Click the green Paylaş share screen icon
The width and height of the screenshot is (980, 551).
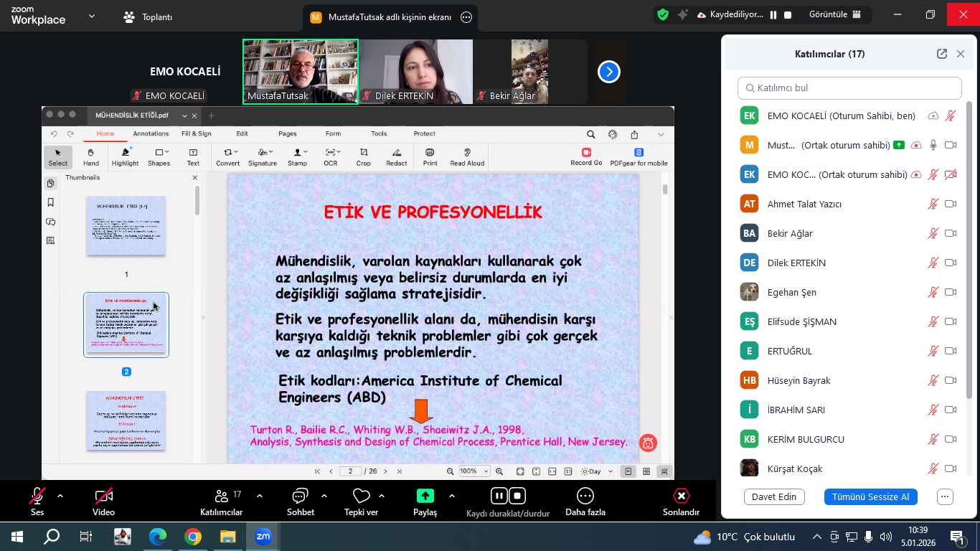point(425,496)
